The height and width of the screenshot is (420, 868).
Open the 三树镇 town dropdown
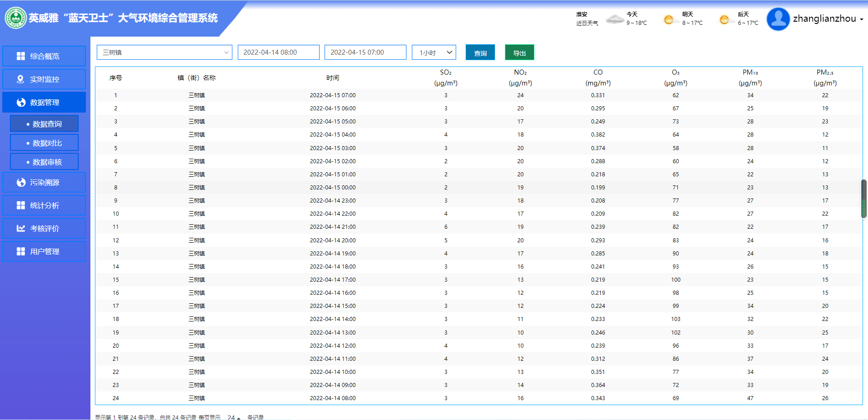pos(164,52)
